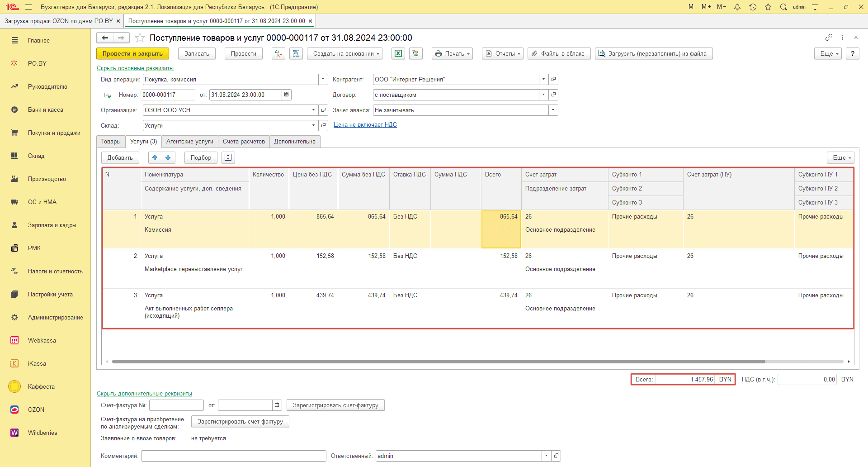This screenshot has width=868, height=467.
Task: Switch to the Счета расчетов tab
Action: tap(244, 142)
